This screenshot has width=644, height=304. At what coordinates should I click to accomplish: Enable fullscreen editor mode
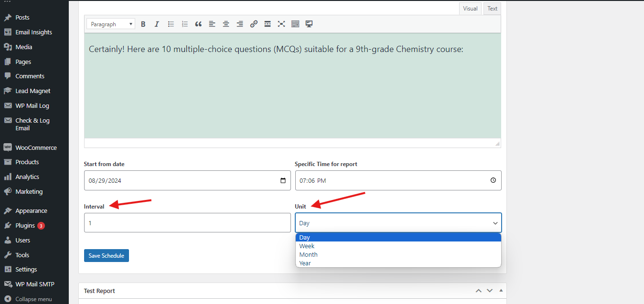point(281,24)
